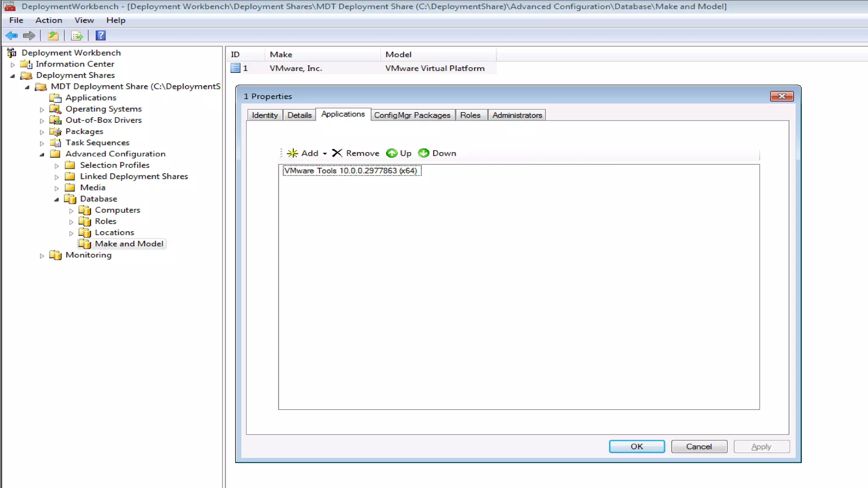
Task: Click the Locations node folder icon
Action: [x=85, y=233]
